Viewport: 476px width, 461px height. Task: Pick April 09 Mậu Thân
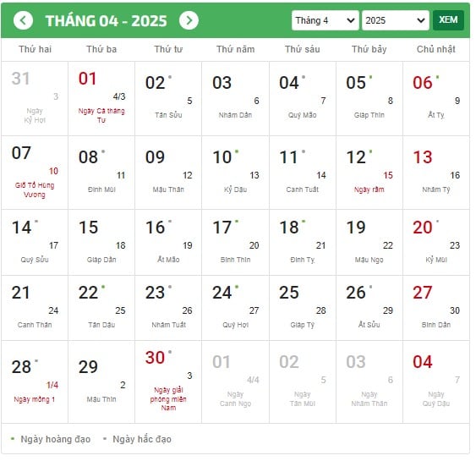[168, 173]
